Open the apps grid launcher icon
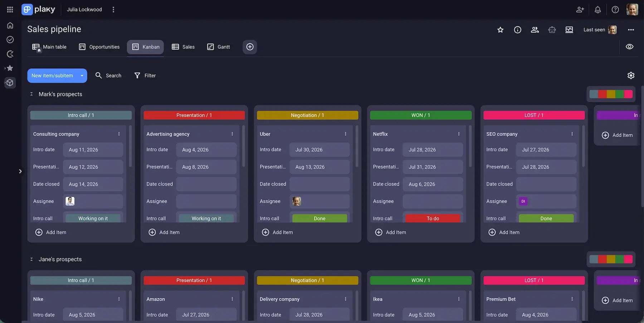The width and height of the screenshot is (644, 323). [10, 10]
